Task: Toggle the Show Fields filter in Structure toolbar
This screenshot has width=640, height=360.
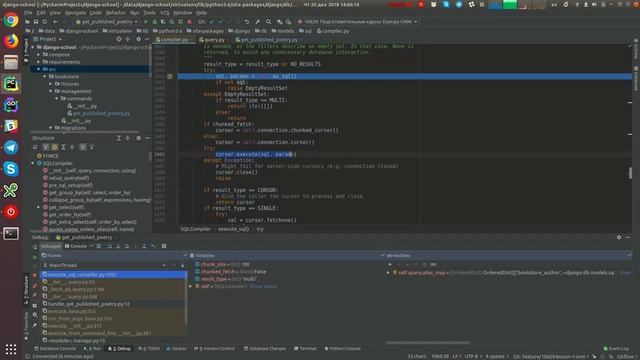Action: point(54,147)
